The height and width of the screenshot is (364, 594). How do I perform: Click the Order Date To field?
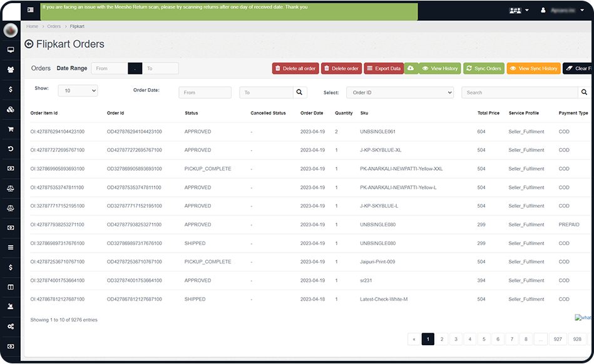tap(266, 93)
